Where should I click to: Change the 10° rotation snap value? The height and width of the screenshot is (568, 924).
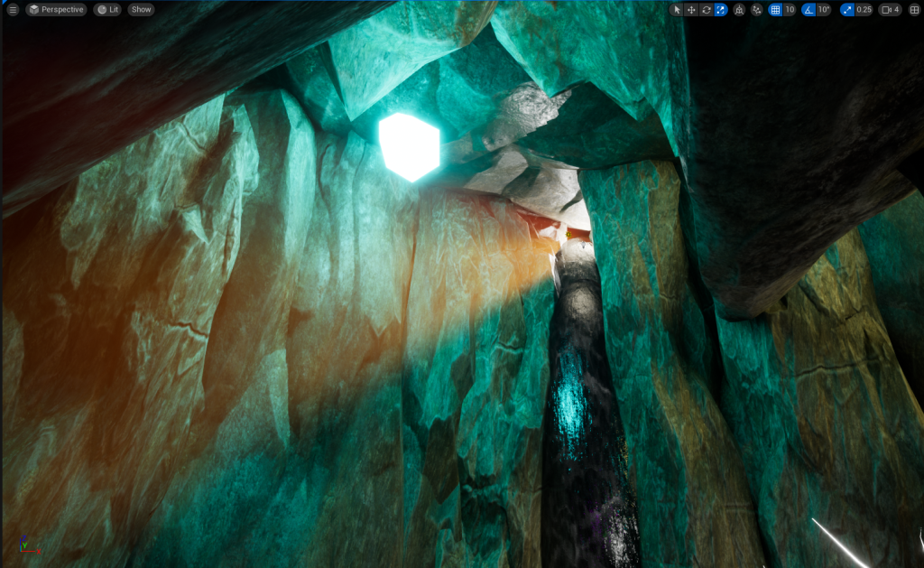[824, 10]
